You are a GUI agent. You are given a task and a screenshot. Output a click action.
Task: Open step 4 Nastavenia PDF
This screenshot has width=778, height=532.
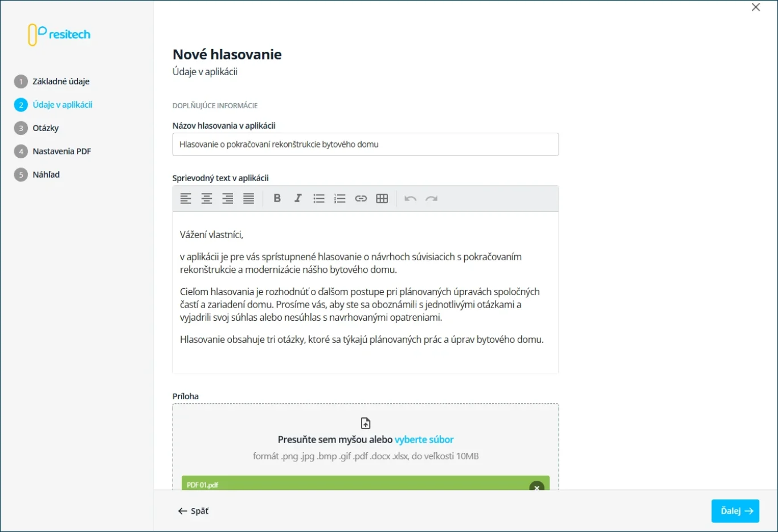(52, 152)
